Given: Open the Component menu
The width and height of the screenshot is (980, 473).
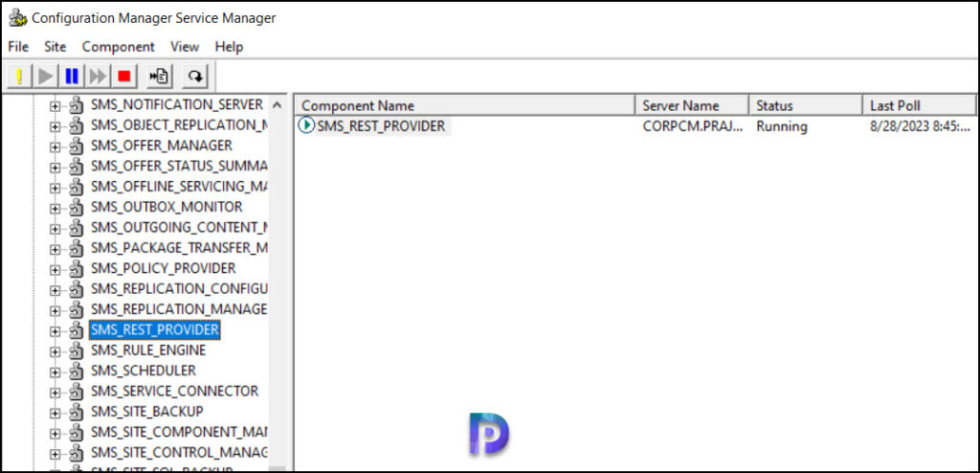Looking at the screenshot, I should tap(118, 47).
